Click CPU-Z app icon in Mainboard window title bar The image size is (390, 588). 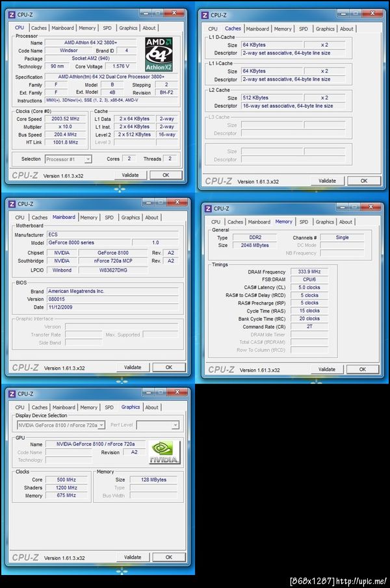[x=12, y=204]
